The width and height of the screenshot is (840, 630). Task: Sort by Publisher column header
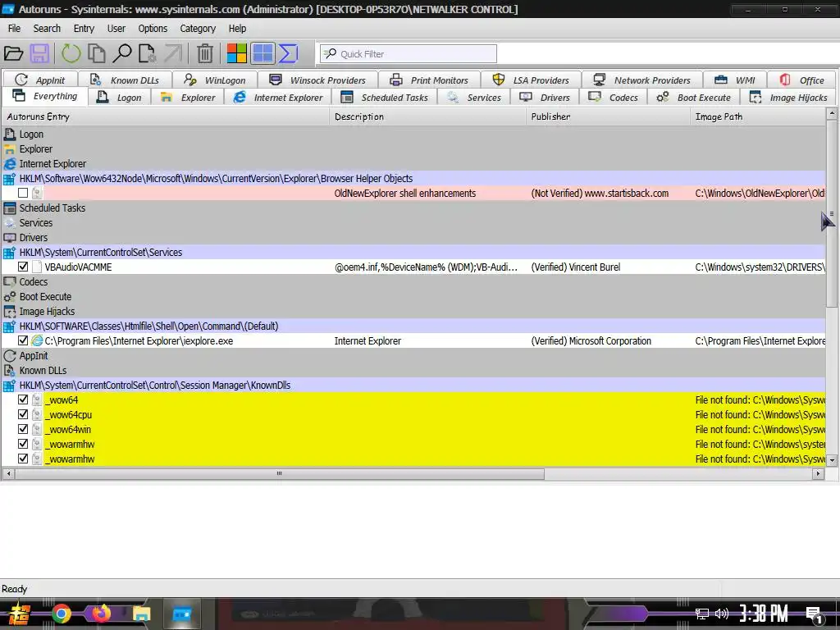(x=608, y=116)
